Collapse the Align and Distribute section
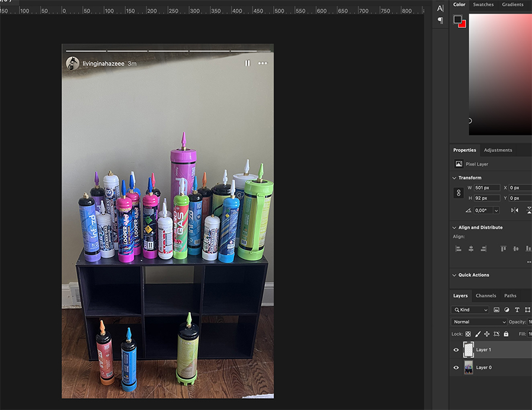 (455, 228)
